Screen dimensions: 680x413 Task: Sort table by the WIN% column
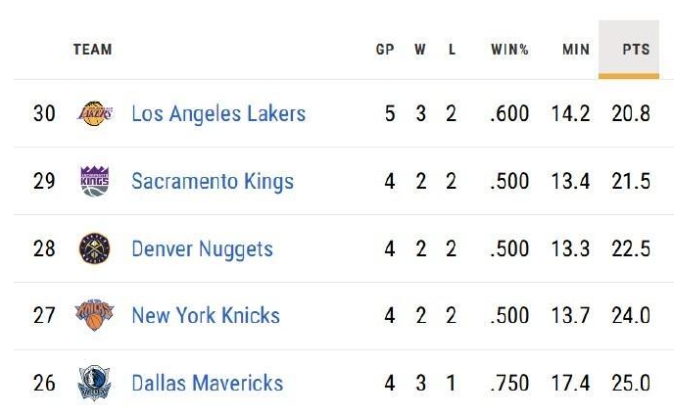pyautogui.click(x=509, y=49)
